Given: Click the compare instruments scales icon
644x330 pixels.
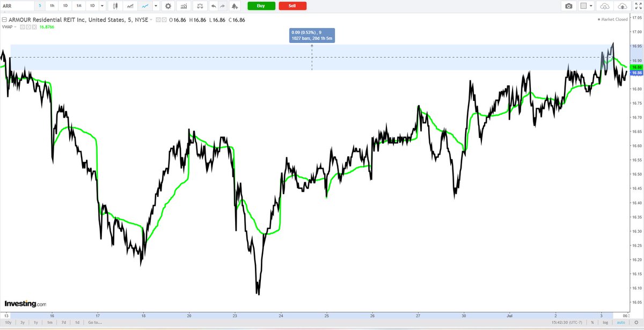Looking at the screenshot, I should point(199,5).
